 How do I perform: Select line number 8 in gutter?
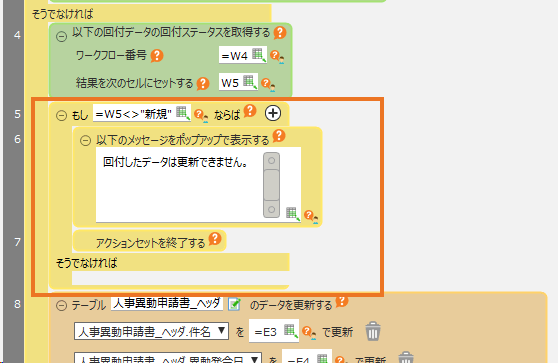point(17,304)
